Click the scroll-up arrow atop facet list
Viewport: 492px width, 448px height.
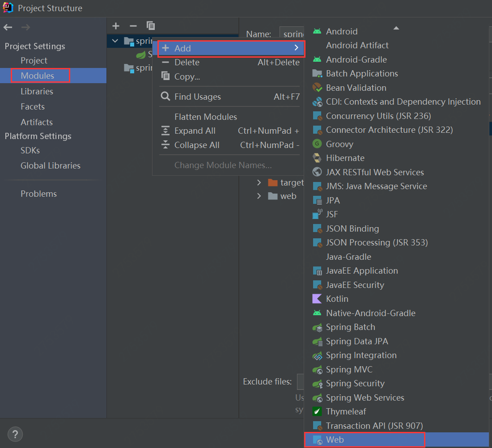[396, 28]
